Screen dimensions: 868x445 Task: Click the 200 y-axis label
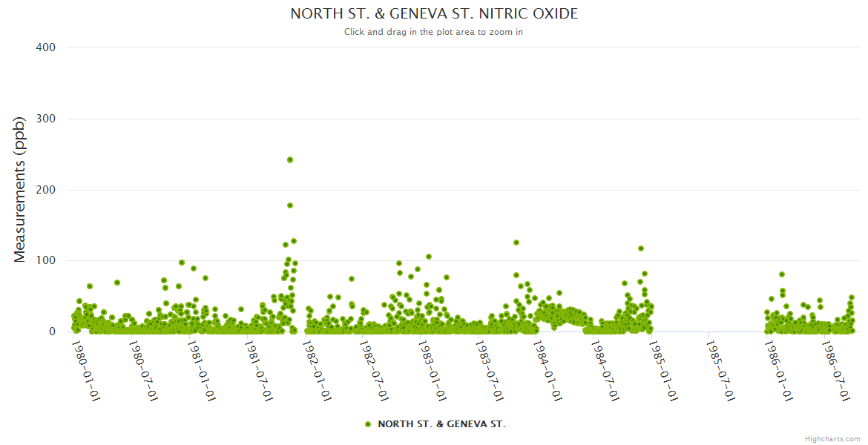tap(45, 190)
